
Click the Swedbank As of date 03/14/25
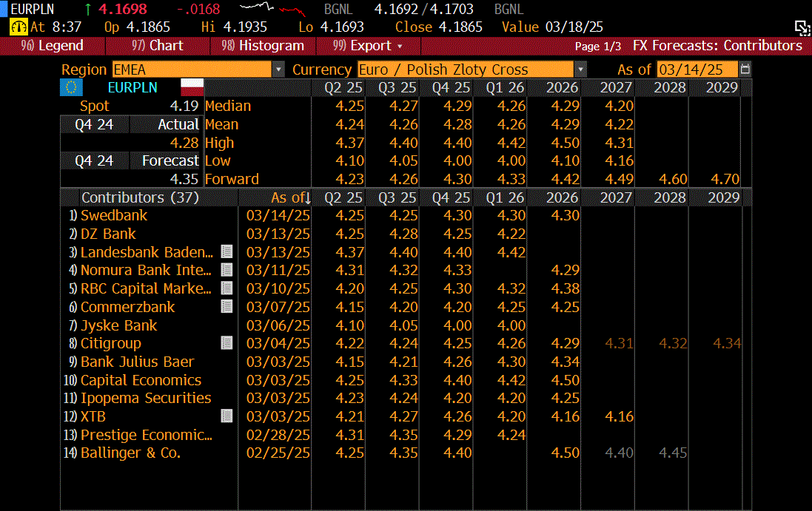(x=278, y=215)
